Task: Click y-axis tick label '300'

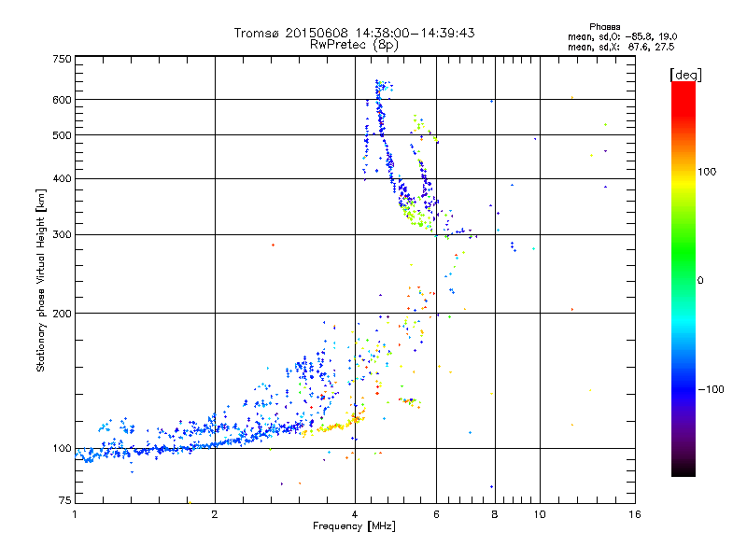Action: coord(62,235)
